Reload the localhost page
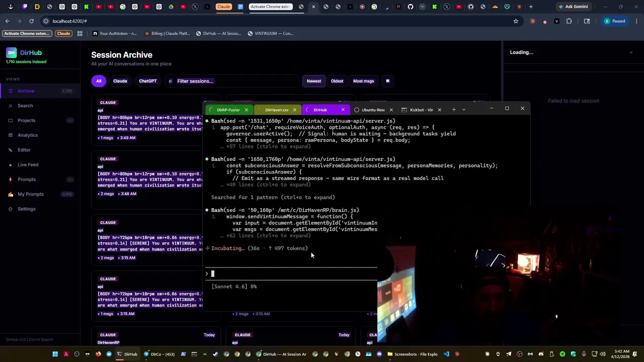The image size is (644, 362). coord(31,21)
